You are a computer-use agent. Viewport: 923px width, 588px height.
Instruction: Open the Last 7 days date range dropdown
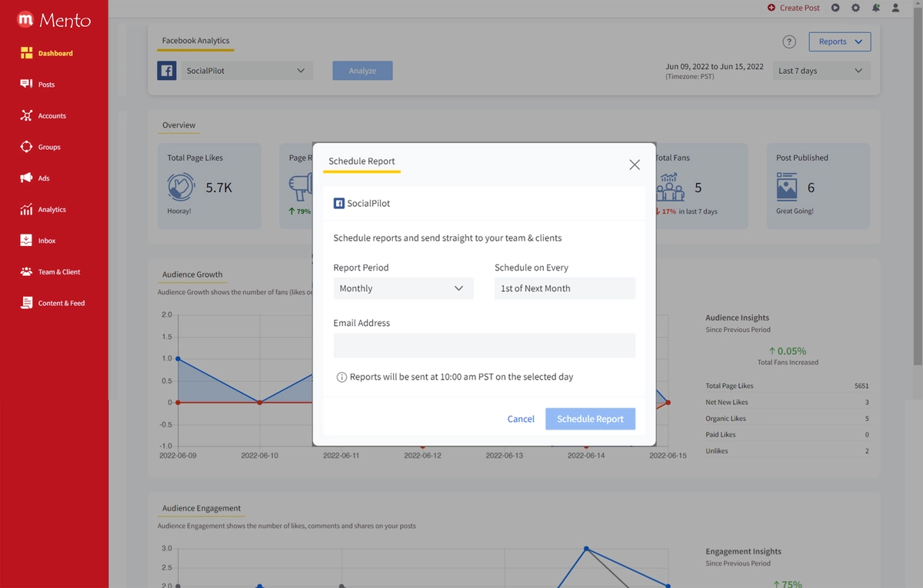coord(821,71)
